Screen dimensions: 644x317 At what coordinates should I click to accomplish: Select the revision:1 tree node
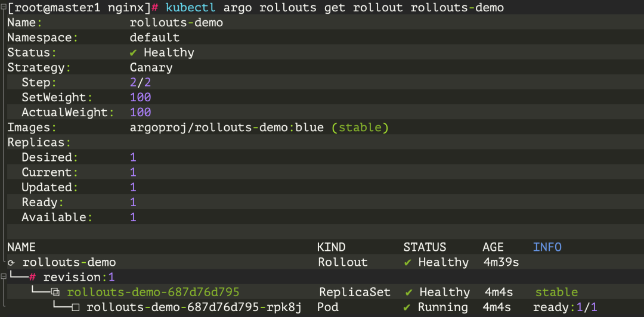point(79,277)
